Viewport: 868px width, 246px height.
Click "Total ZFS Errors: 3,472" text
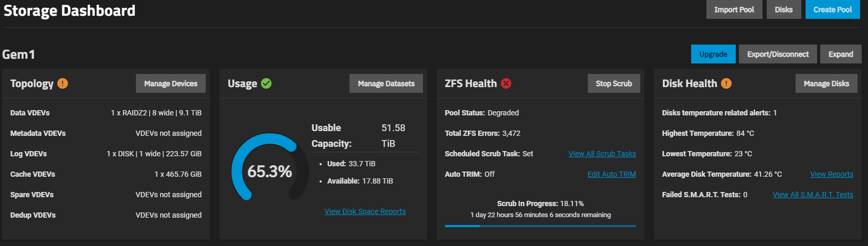482,133
